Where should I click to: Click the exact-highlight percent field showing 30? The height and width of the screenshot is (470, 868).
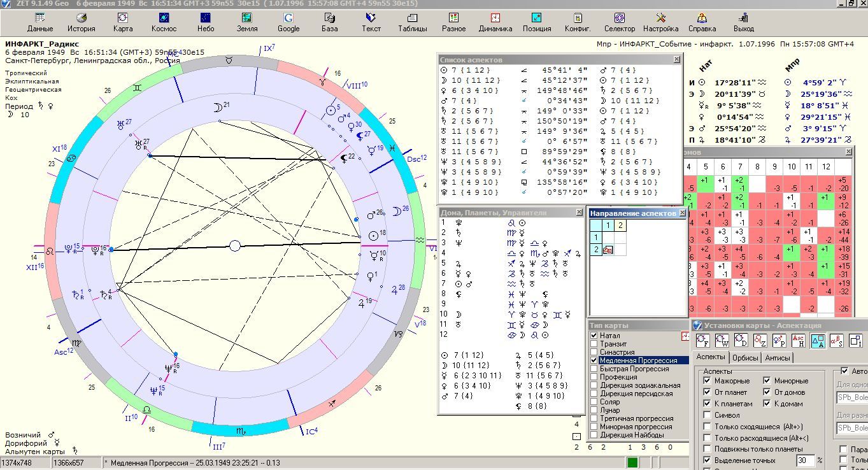point(805,460)
